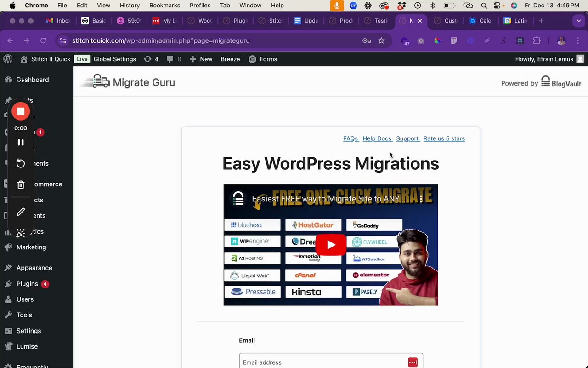View site information icon beside the URL
588x368 pixels.
(63, 40)
